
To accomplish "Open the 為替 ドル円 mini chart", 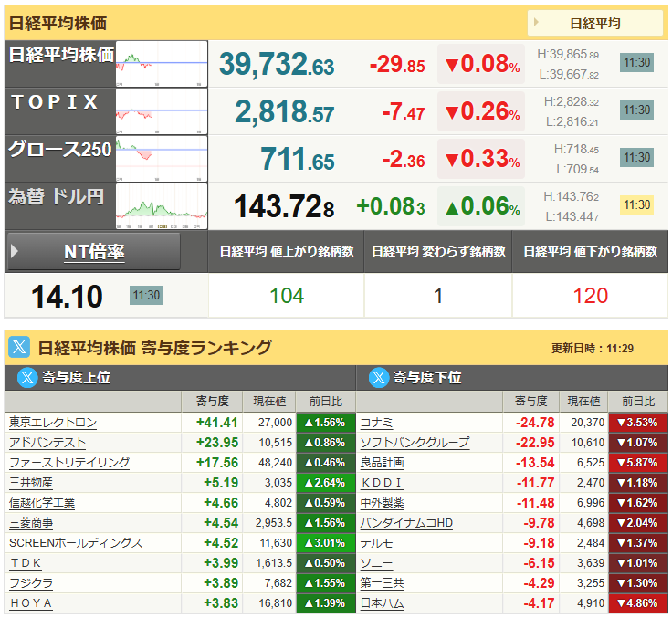I will coord(162,206).
